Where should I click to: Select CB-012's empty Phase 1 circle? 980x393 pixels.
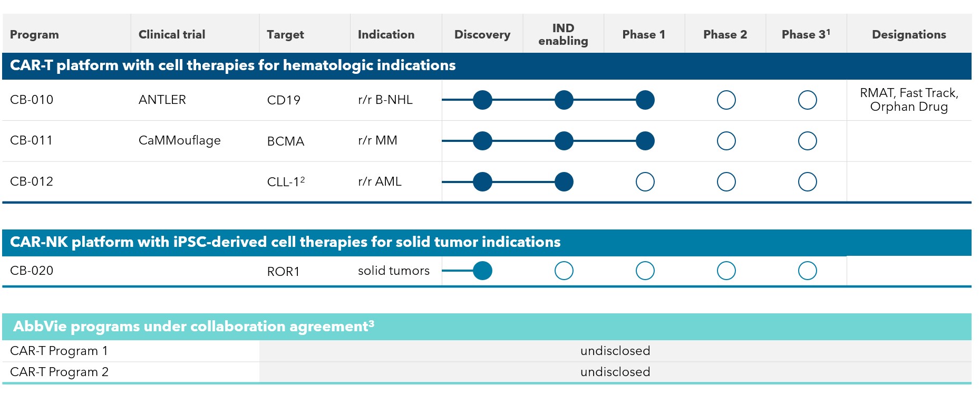645,182
